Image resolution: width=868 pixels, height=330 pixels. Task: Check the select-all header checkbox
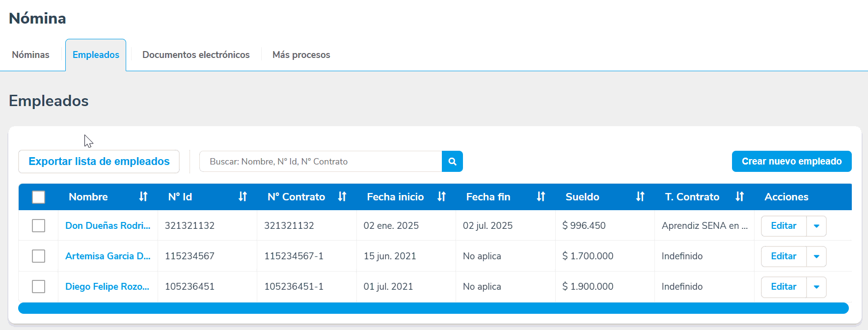38,197
